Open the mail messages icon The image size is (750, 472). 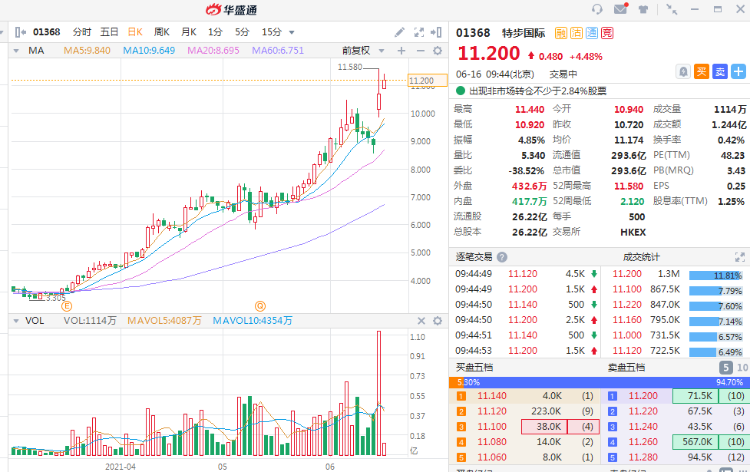click(x=621, y=9)
